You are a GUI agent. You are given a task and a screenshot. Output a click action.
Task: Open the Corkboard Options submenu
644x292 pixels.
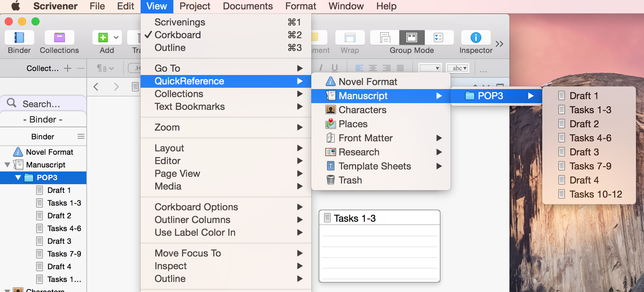click(x=226, y=207)
